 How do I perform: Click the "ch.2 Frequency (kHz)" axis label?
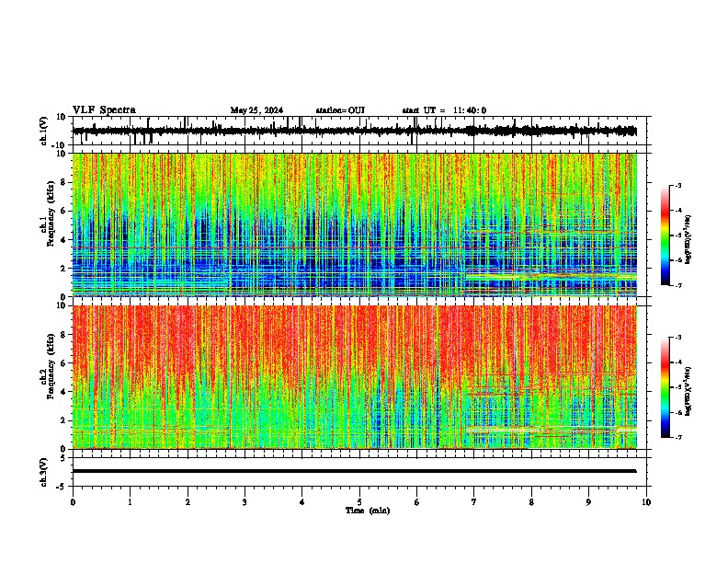coord(48,366)
